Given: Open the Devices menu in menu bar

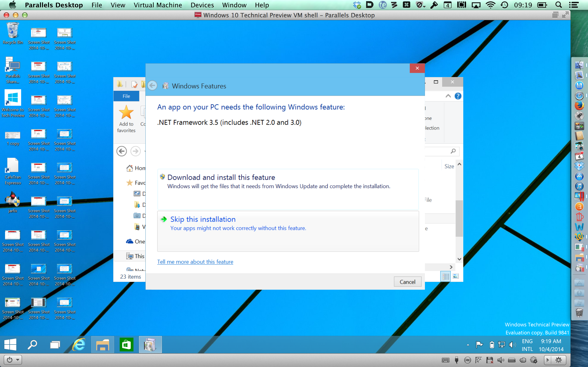Looking at the screenshot, I should click(x=202, y=5).
